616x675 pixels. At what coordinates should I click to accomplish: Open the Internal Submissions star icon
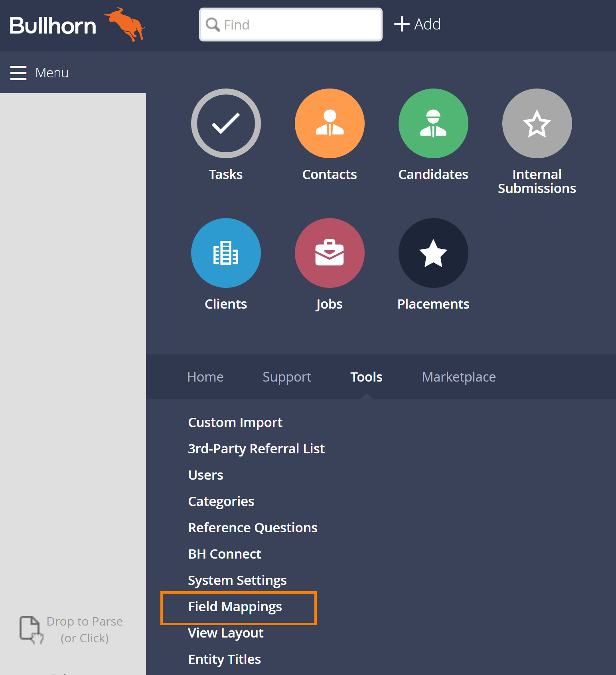pyautogui.click(x=537, y=123)
